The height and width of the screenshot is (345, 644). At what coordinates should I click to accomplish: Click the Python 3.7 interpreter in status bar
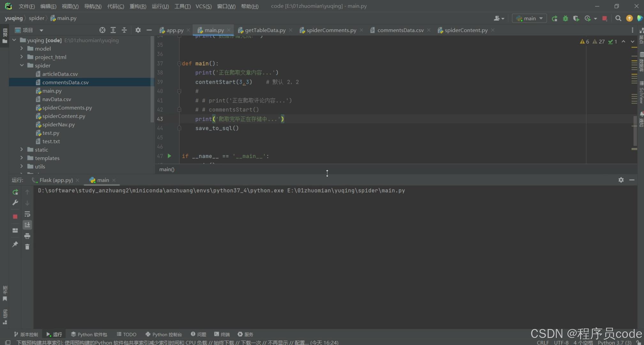point(614,342)
